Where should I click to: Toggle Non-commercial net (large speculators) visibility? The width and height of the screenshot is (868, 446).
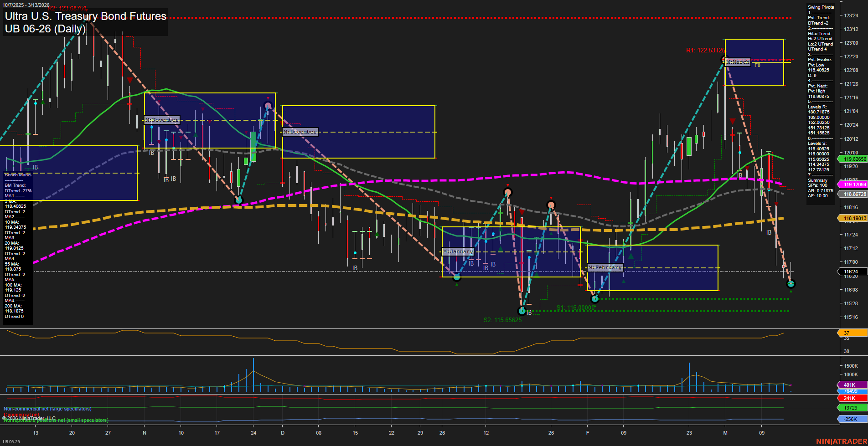[47, 409]
